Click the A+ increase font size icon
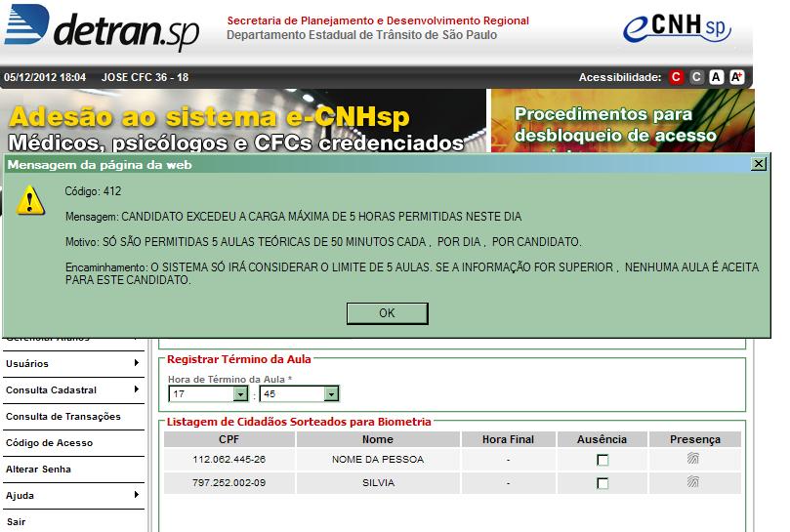 pos(736,77)
